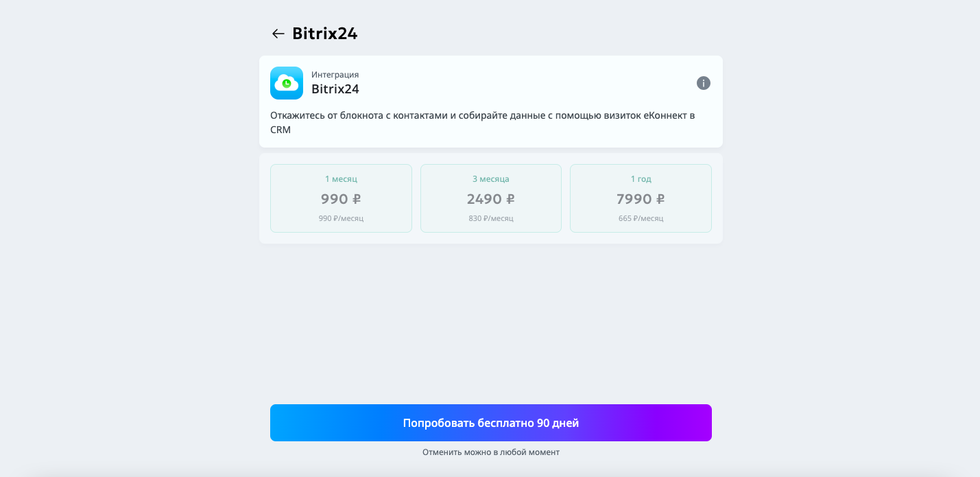This screenshot has height=477, width=980.
Task: Click the 7990 ₽ price
Action: pos(641,199)
